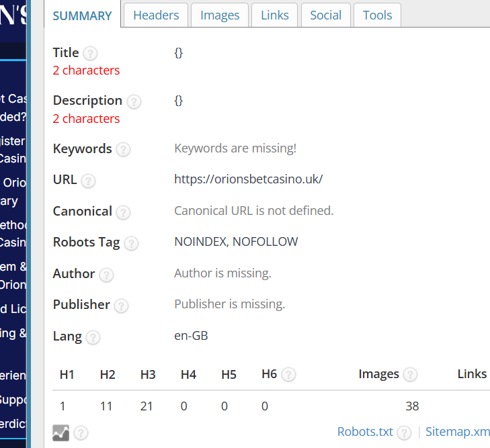490x448 pixels.
Task: Go to the Social tab
Action: 326,15
